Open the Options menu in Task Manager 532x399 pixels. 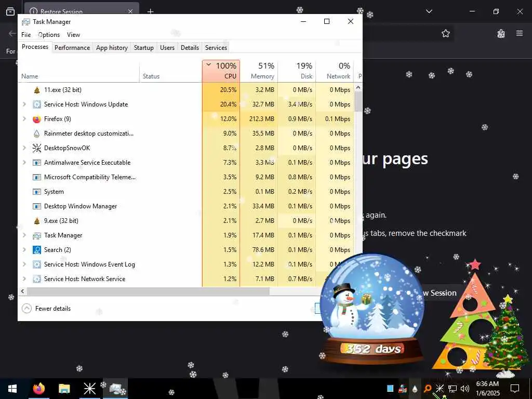point(49,35)
